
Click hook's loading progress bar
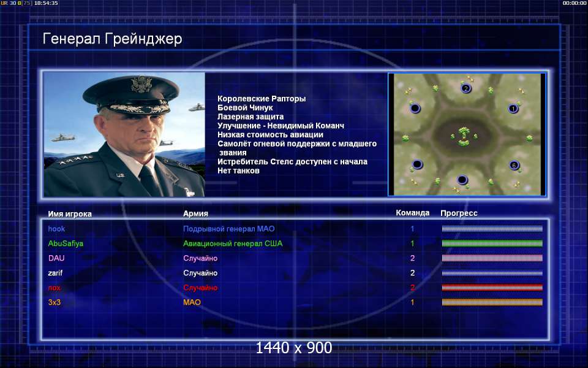[x=492, y=229]
